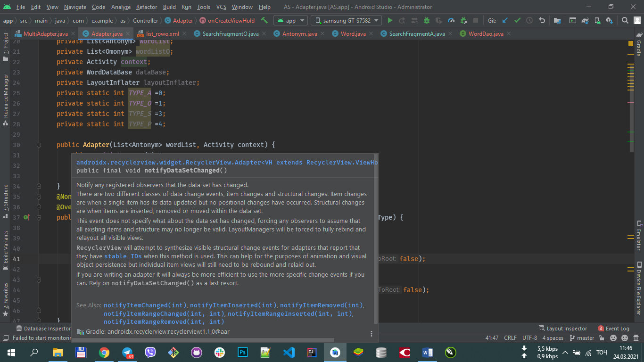Follow the notifyItemInserted(int) link

[x=233, y=305]
